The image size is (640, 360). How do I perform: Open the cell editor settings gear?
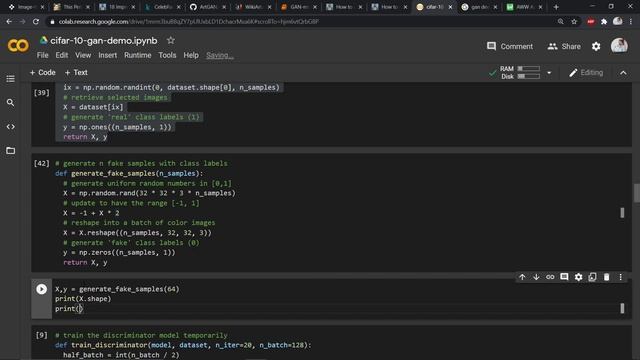click(x=578, y=277)
